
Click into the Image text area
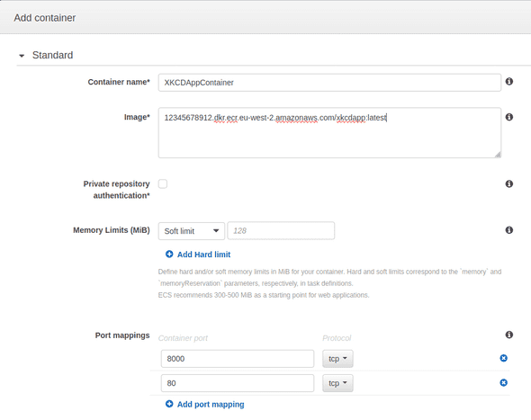point(329,133)
